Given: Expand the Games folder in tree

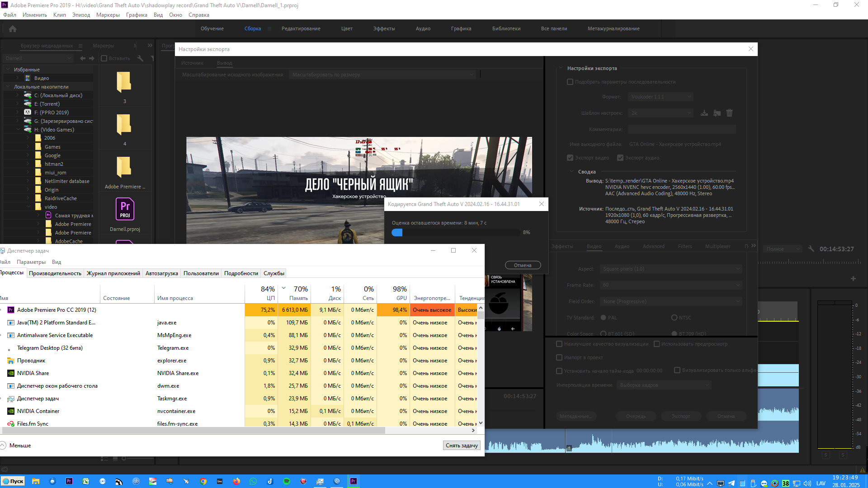Looking at the screenshot, I should tap(28, 147).
